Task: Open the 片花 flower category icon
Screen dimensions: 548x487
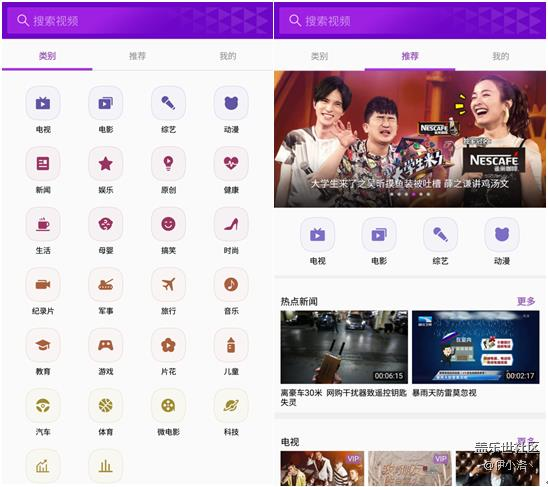Action: (168, 345)
